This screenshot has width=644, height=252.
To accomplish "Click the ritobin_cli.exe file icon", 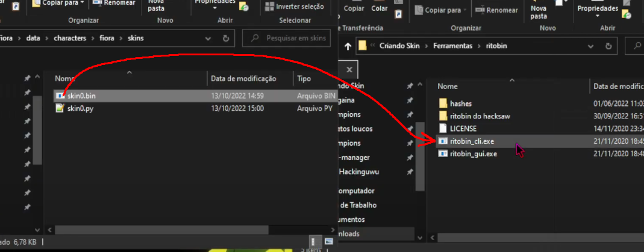I will [x=443, y=141].
